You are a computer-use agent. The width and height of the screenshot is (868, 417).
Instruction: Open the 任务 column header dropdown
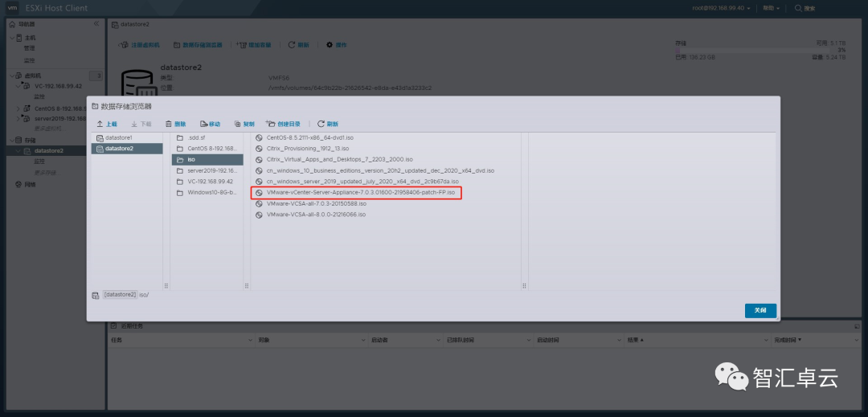[x=251, y=340]
